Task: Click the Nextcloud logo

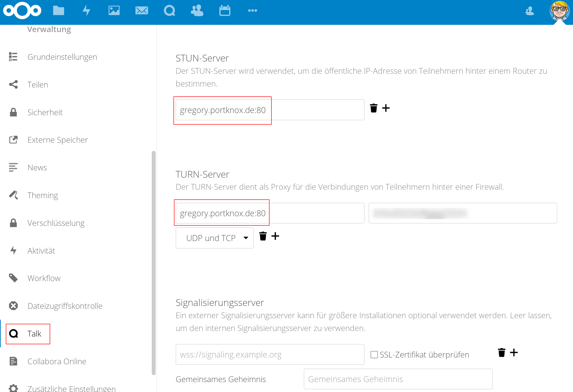Action: (x=22, y=11)
